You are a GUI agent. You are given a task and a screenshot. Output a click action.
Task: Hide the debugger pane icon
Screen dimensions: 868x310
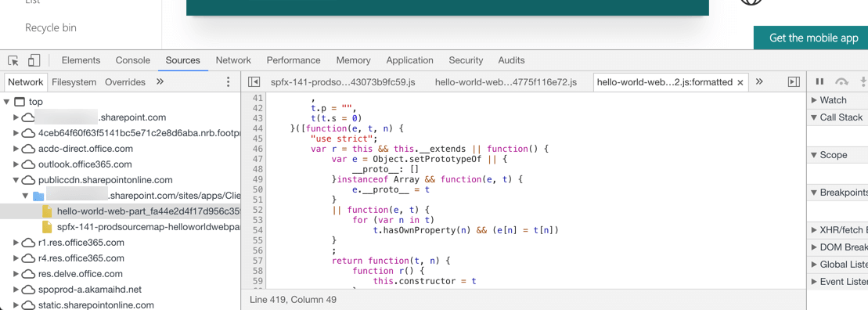(794, 82)
